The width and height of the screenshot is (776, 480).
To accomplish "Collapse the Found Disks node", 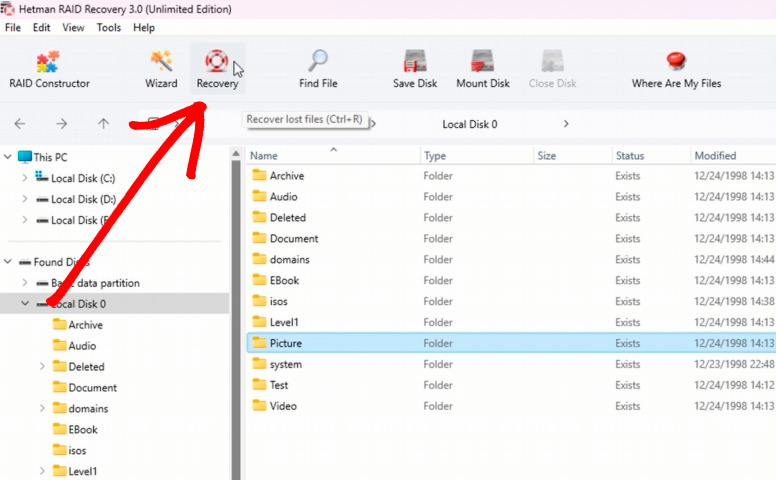I will pos(8,262).
